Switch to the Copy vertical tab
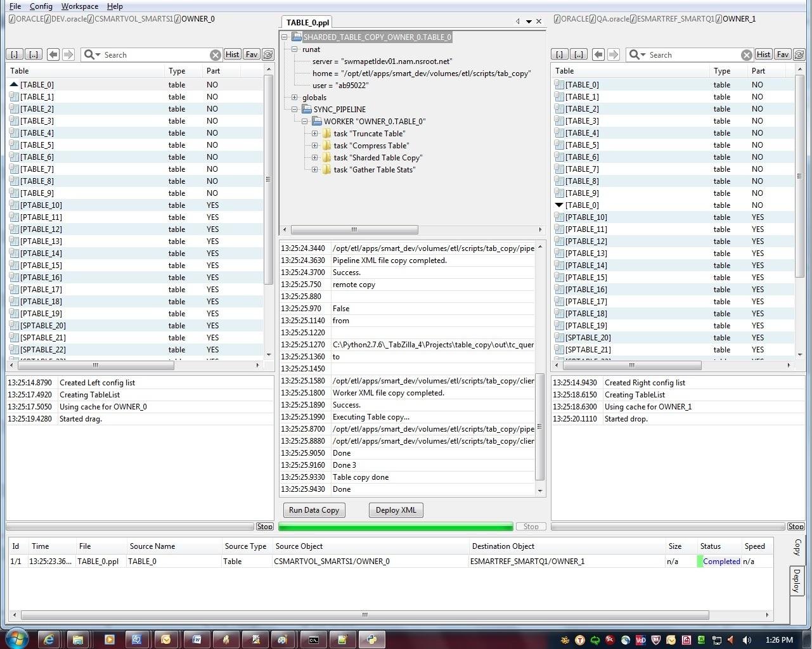The width and height of the screenshot is (812, 649). 797,547
